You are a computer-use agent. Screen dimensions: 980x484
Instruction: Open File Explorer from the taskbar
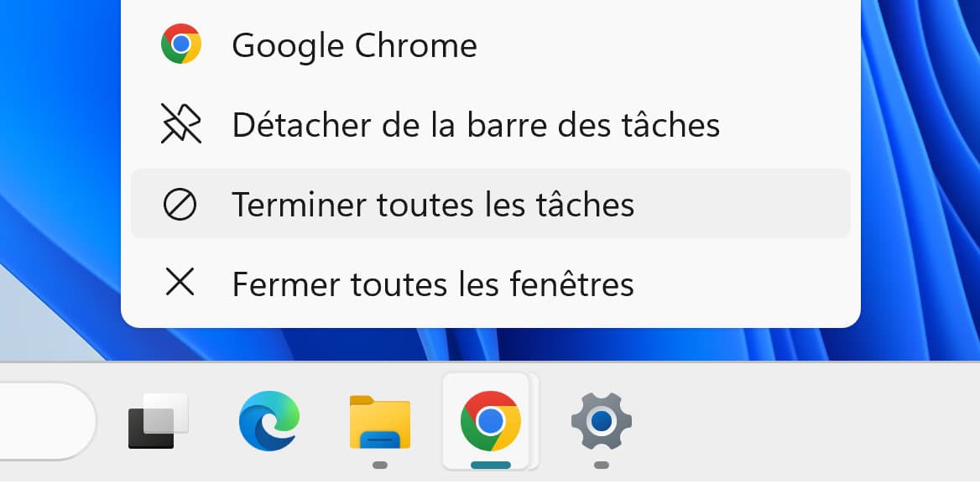379,420
